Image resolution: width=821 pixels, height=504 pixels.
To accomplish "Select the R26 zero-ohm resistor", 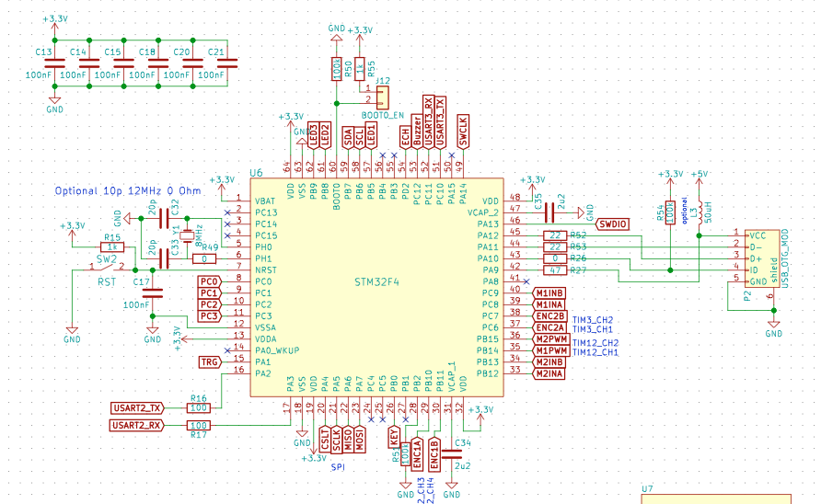I will [555, 258].
